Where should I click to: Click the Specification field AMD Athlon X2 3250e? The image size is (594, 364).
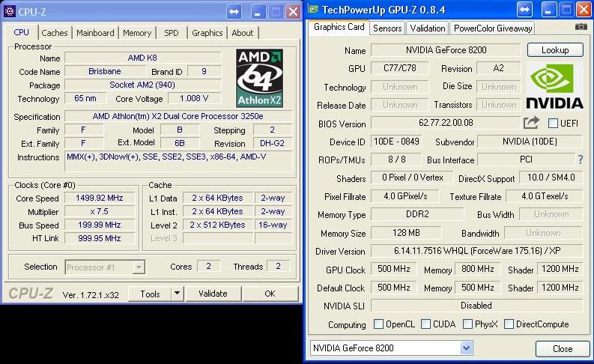(x=178, y=116)
